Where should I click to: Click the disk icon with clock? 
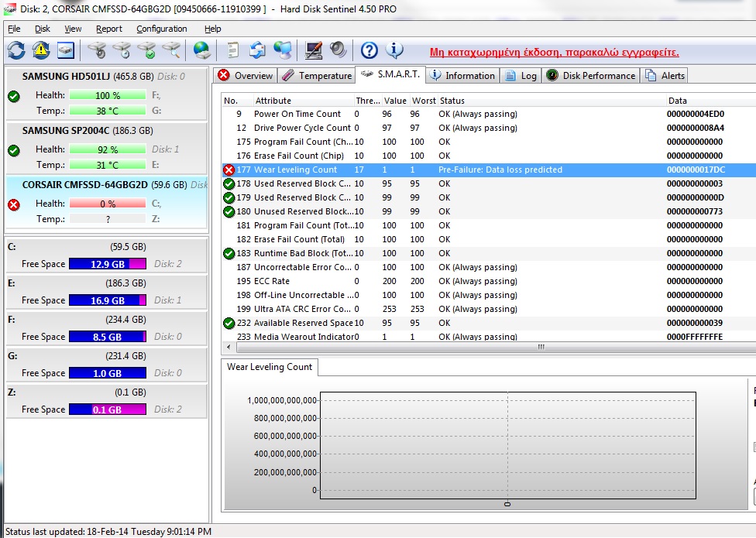[122, 50]
